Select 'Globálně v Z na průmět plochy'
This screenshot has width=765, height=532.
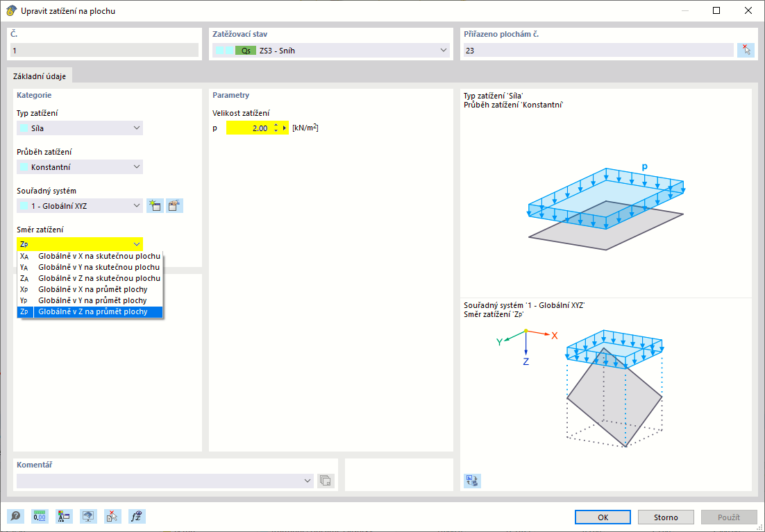90,311
